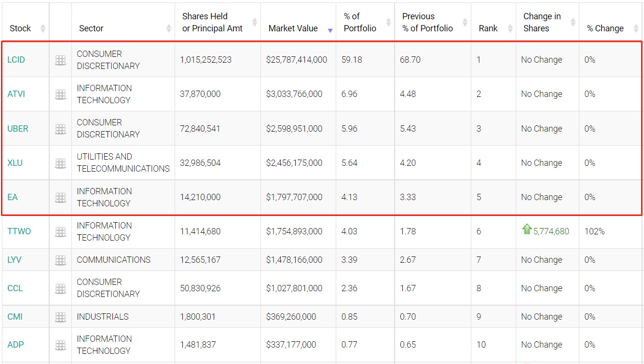The image size is (644, 364).
Task: Click the grid icon in the CMI row
Action: pos(60,317)
